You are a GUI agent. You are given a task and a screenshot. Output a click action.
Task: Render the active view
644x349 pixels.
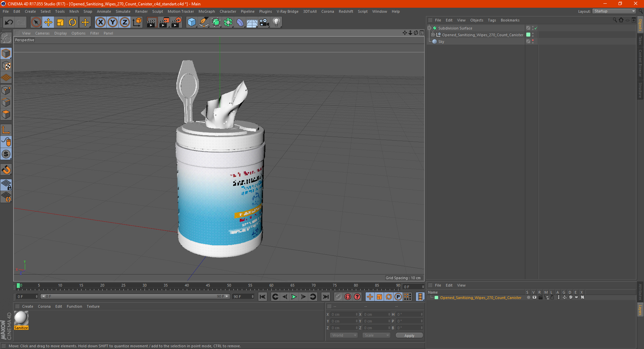152,22
